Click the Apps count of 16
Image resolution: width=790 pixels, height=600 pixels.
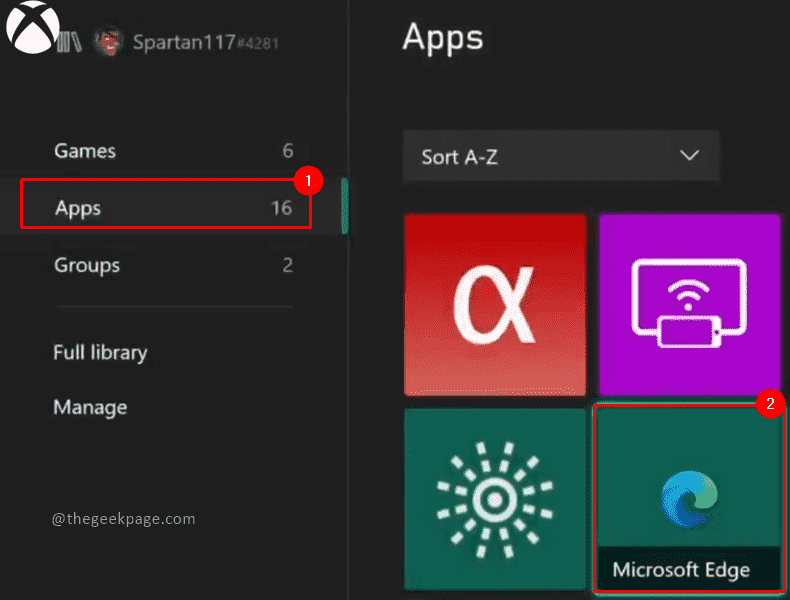coord(281,208)
